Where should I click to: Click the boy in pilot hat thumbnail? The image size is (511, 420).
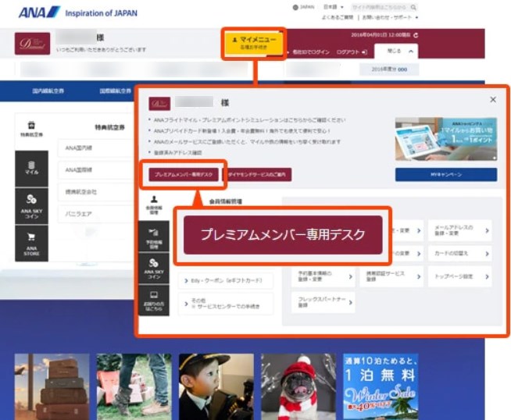click(216, 386)
